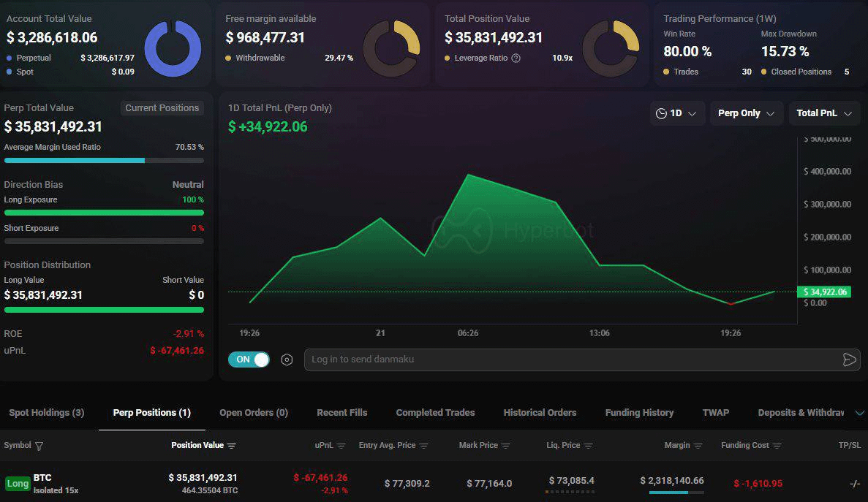Sort by Entry Avg. Price column icon
This screenshot has height=502, width=868.
[423, 446]
